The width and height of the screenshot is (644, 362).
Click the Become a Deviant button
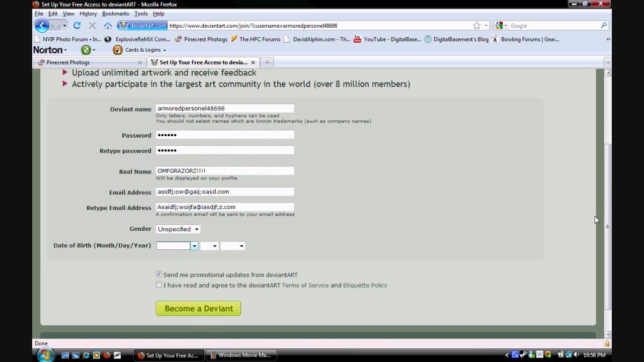coord(198,308)
